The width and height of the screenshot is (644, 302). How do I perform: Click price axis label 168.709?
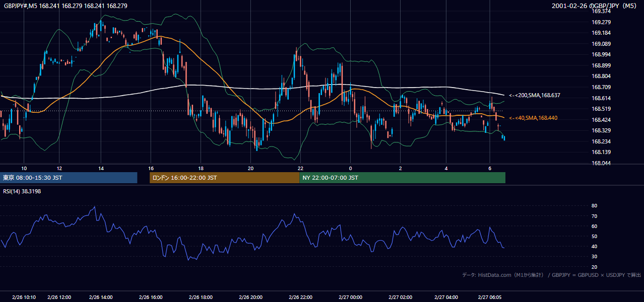(601, 87)
